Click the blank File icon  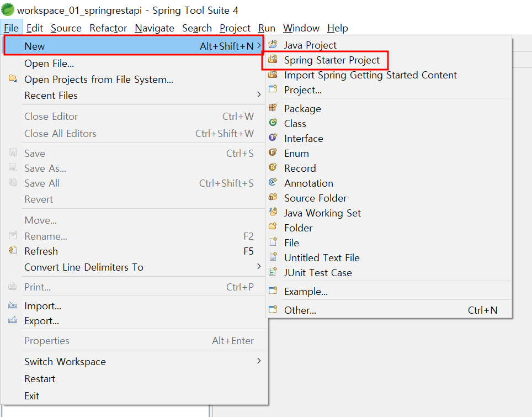[x=273, y=242]
